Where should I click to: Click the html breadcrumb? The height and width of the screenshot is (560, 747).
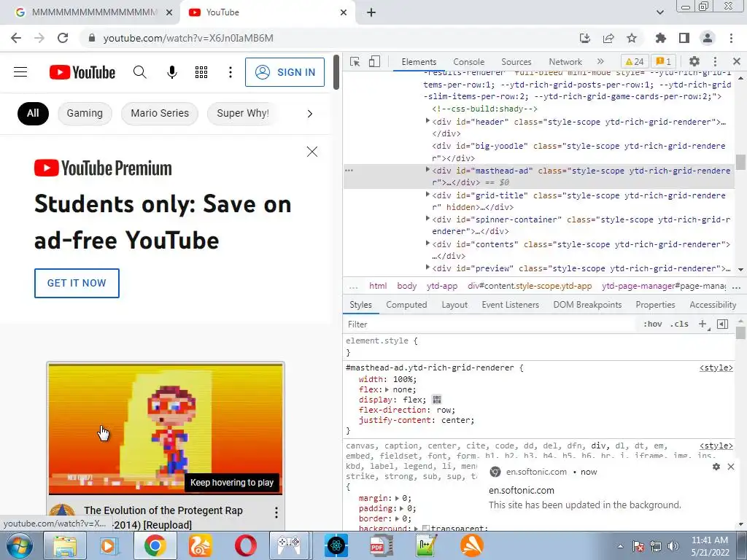378,286
